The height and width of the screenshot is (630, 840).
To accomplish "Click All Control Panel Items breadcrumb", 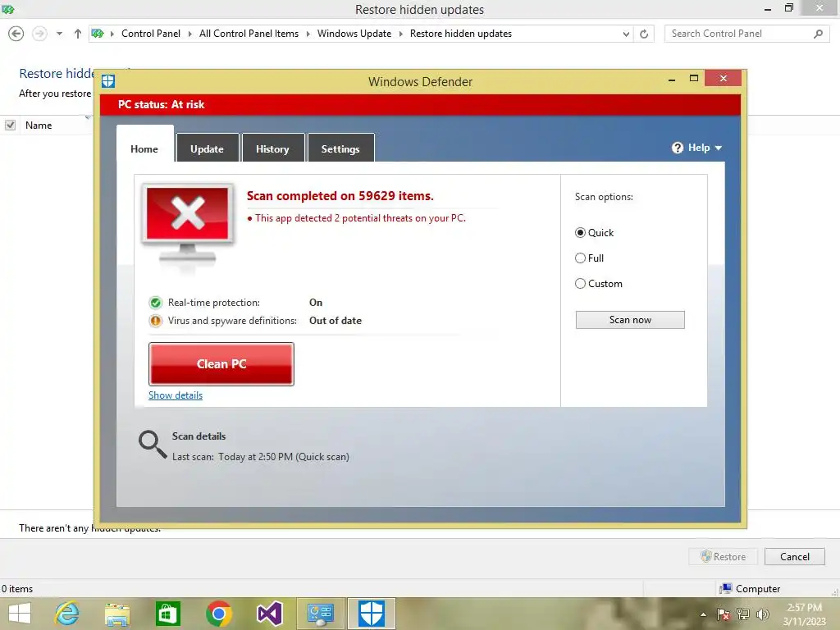I will click(x=249, y=34).
